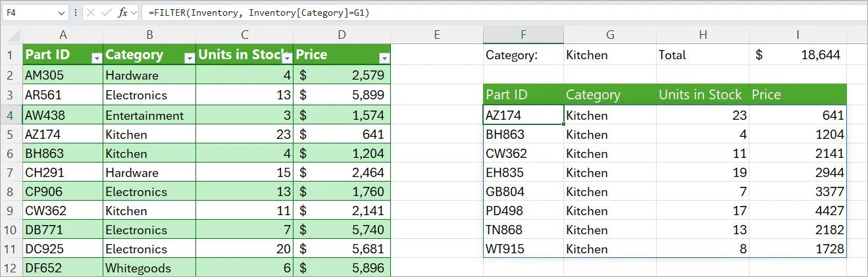Select column H header
This screenshot has width=868, height=277.
703,36
